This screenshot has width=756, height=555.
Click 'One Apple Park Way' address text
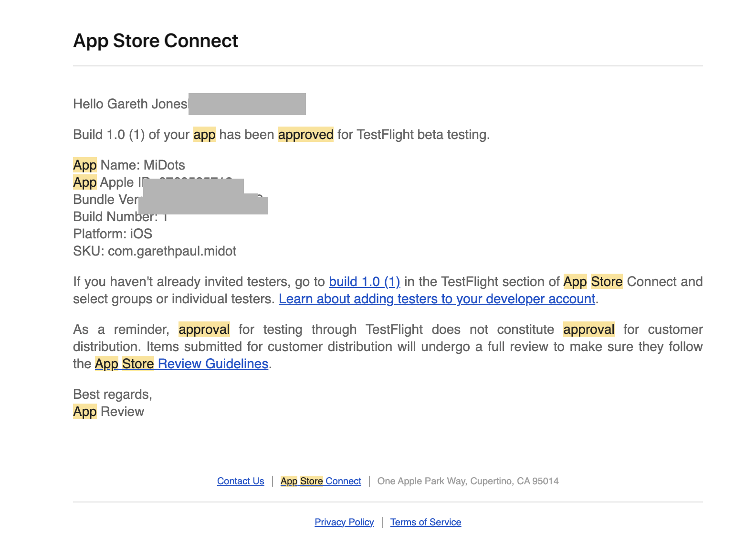pyautogui.click(x=468, y=481)
